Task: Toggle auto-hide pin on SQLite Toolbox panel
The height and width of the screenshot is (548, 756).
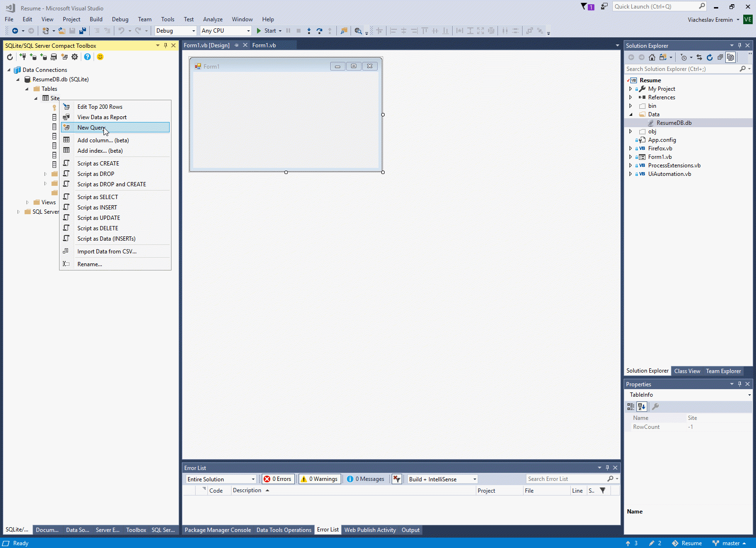Action: [165, 45]
